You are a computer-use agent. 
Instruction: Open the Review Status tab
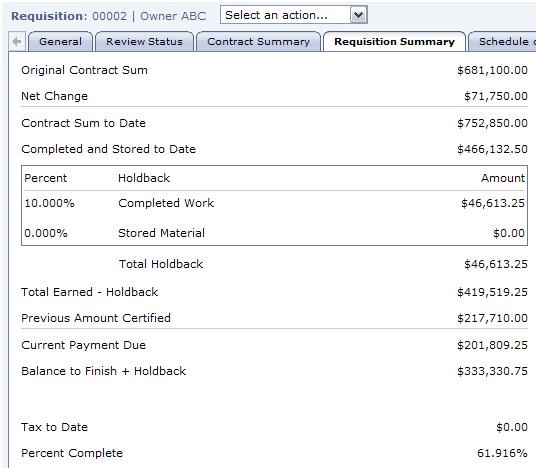pyautogui.click(x=144, y=42)
